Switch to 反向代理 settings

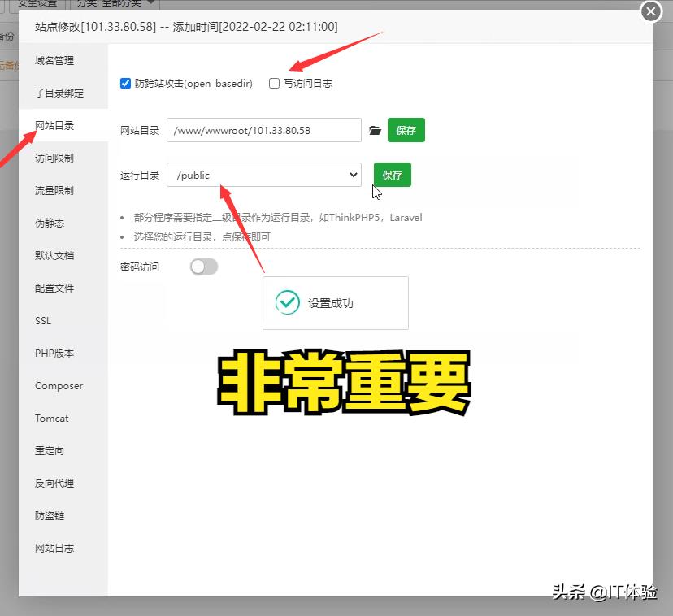coord(54,483)
